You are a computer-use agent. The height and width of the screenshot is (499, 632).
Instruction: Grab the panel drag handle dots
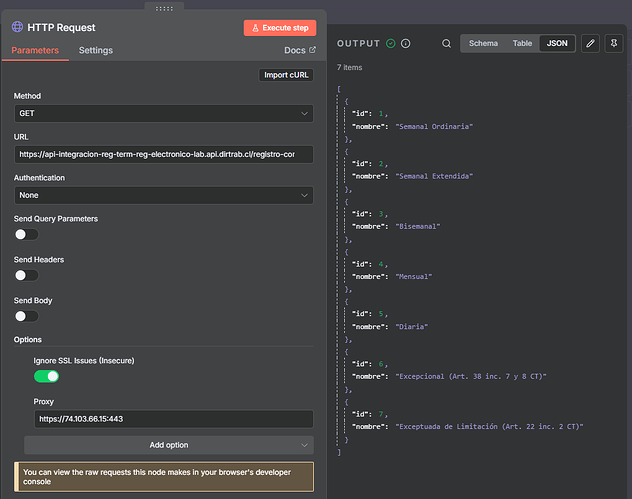point(164,7)
